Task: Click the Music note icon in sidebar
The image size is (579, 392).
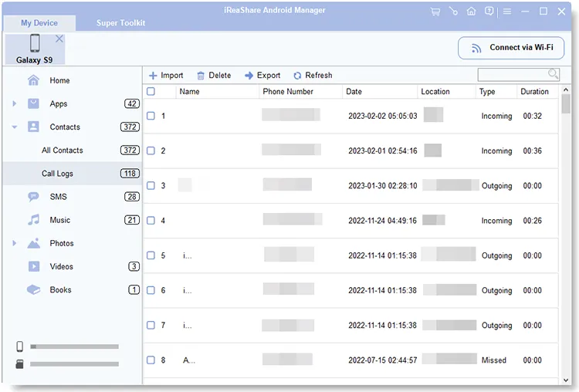Action: (x=34, y=220)
